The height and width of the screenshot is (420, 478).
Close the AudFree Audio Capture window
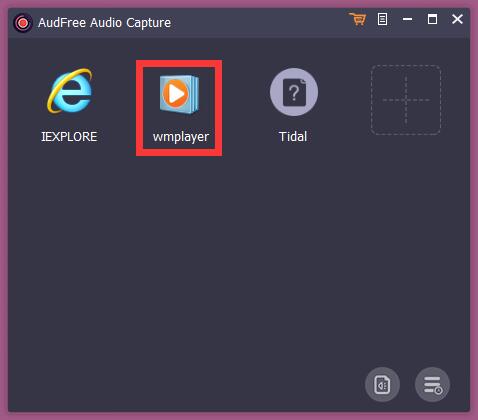pos(457,19)
